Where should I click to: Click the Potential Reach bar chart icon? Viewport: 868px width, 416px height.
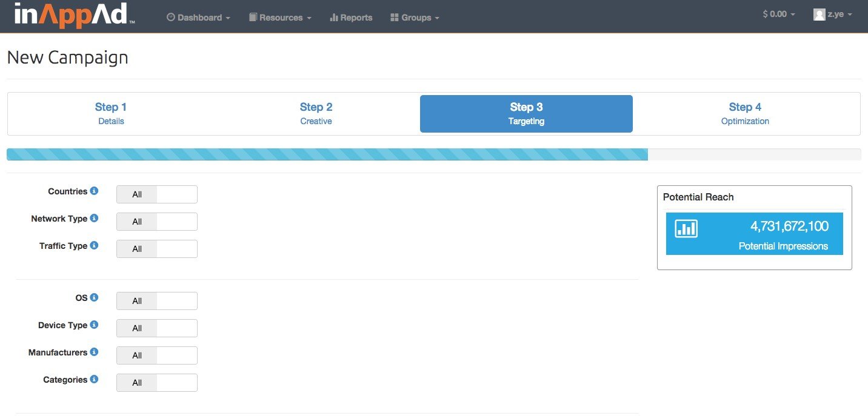(686, 228)
